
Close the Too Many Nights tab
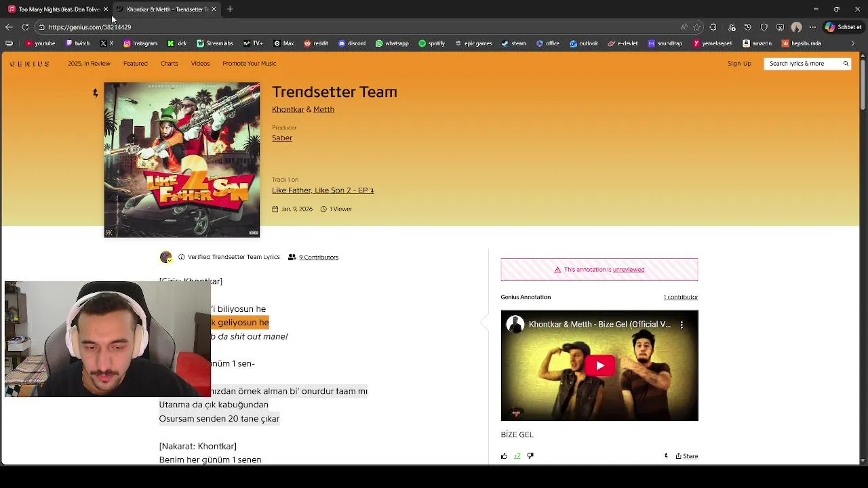[x=105, y=9]
